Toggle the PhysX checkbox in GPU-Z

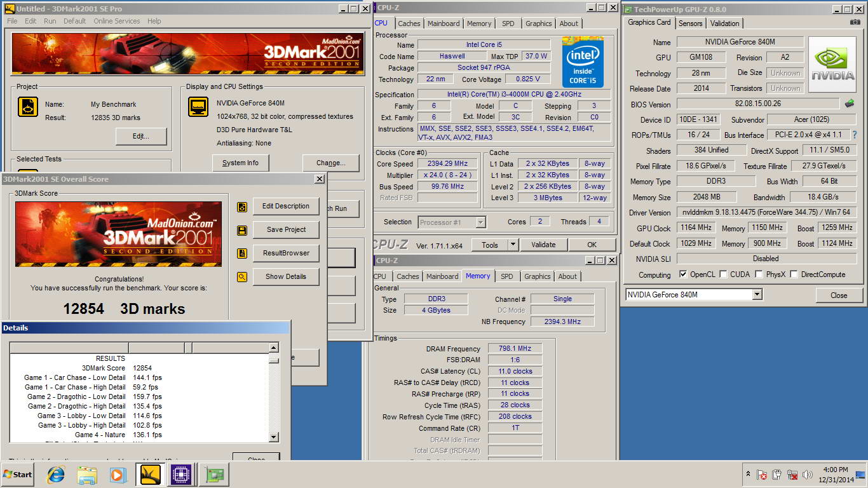tap(759, 274)
